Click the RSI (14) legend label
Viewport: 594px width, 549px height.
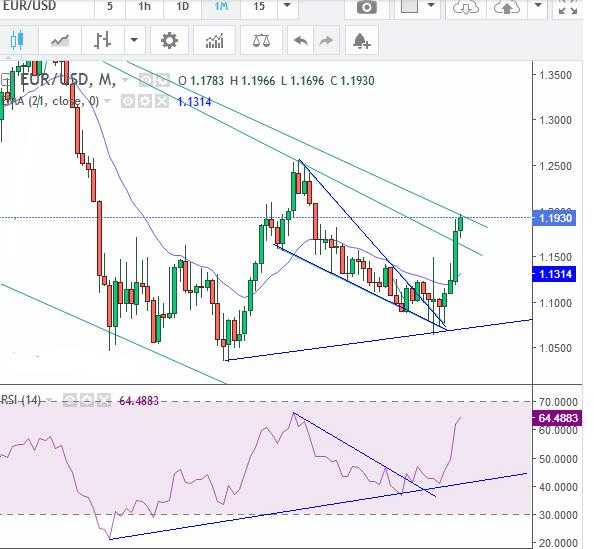click(21, 400)
